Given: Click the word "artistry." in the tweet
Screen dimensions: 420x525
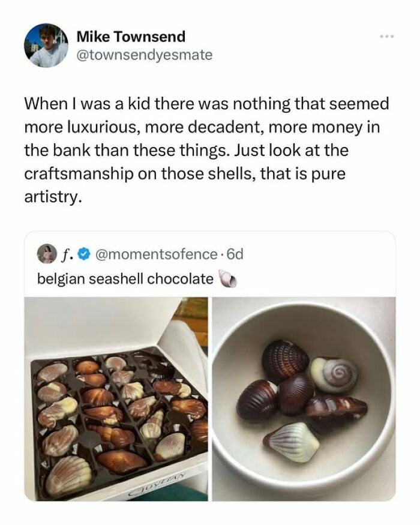Looking at the screenshot, I should 53,197.
